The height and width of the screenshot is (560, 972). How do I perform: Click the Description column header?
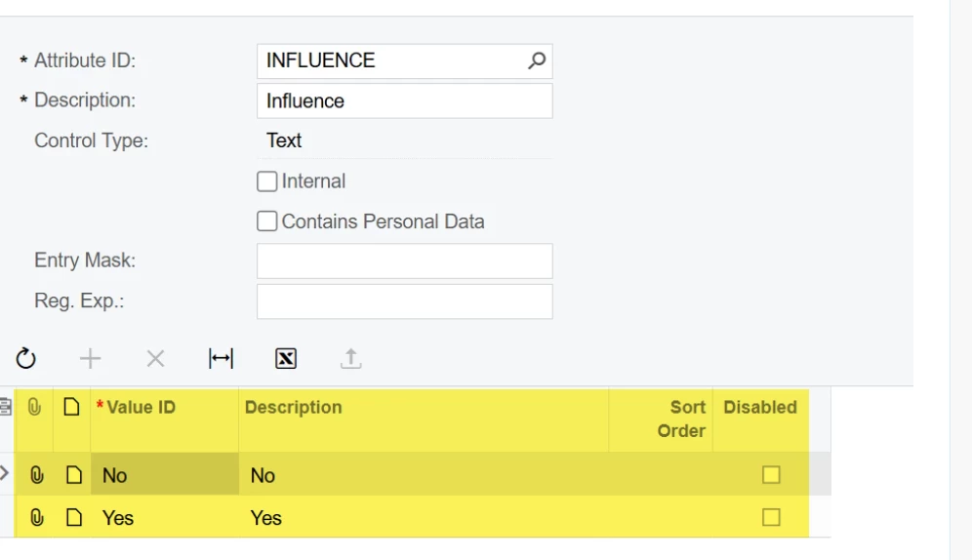pos(293,408)
